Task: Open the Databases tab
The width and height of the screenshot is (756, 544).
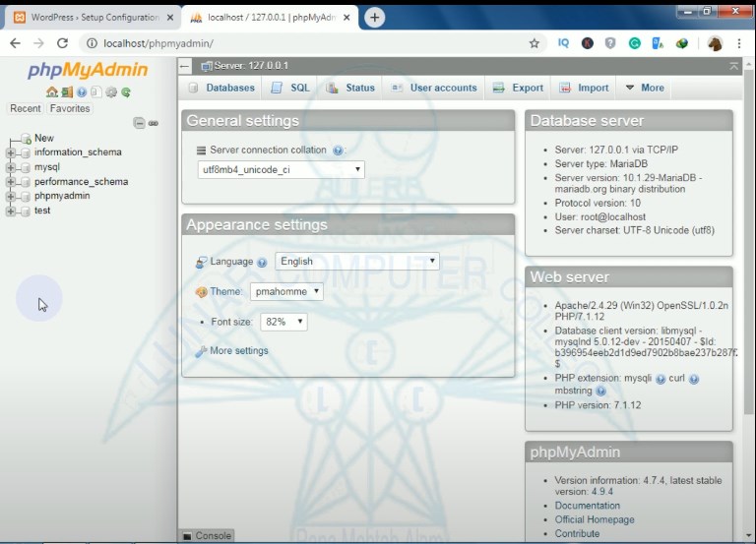Action: (221, 88)
